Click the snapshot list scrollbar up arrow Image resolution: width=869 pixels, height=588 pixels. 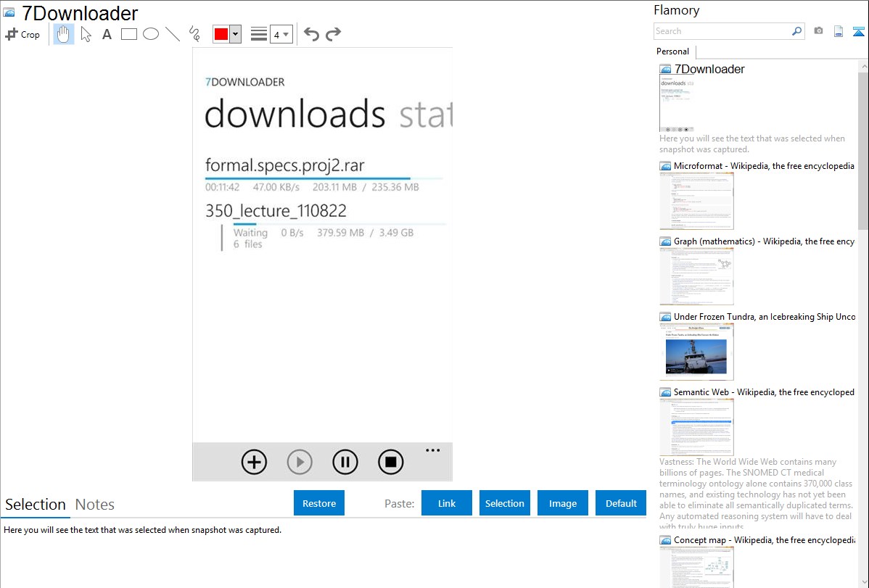click(863, 66)
